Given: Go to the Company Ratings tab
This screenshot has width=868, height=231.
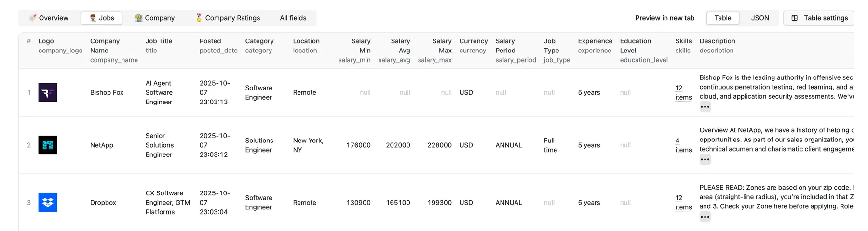Looking at the screenshot, I should tap(228, 18).
